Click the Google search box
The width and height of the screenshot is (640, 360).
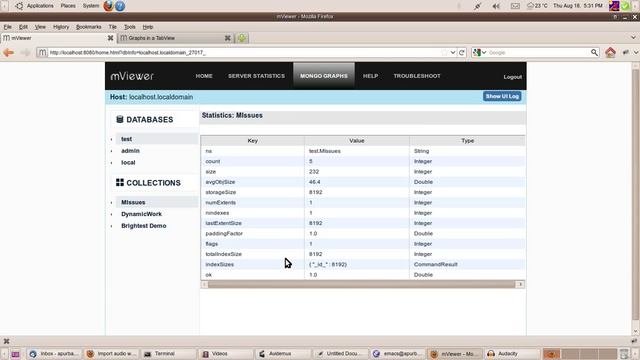[x=538, y=52]
